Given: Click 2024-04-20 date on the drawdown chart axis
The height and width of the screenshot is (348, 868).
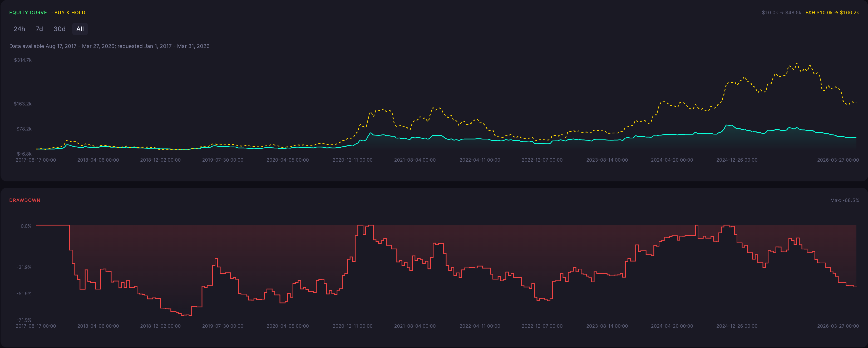Looking at the screenshot, I should (672, 326).
